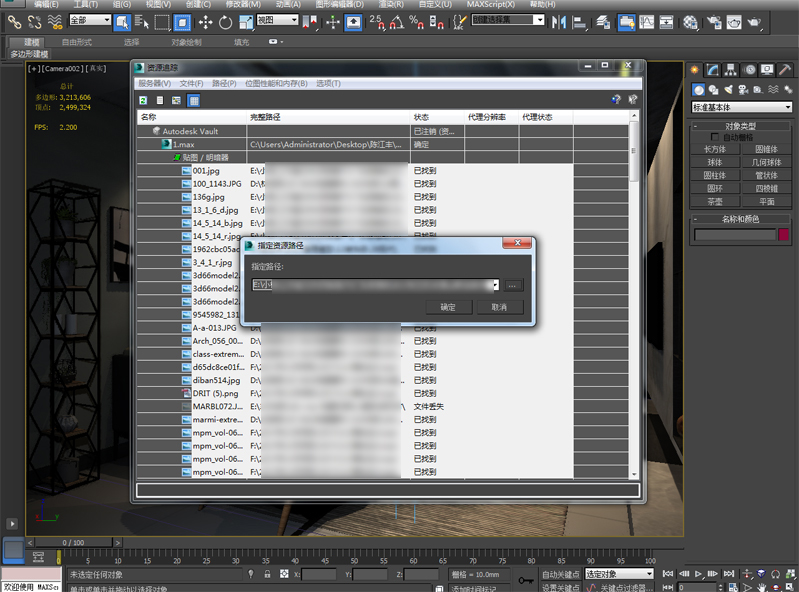Open the 路径(P) menu in asset tracking
The width and height of the screenshot is (799, 592).
click(224, 83)
